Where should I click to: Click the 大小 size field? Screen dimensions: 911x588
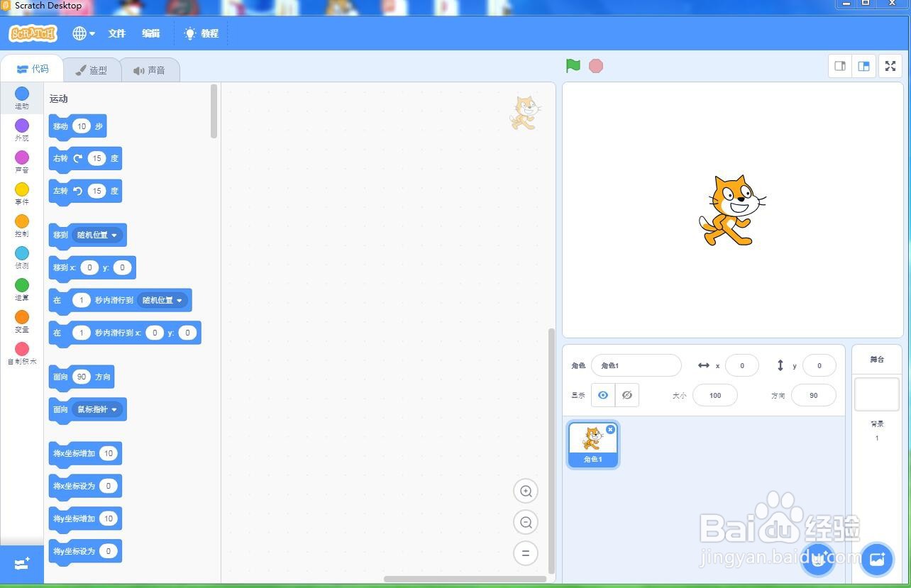coord(714,395)
